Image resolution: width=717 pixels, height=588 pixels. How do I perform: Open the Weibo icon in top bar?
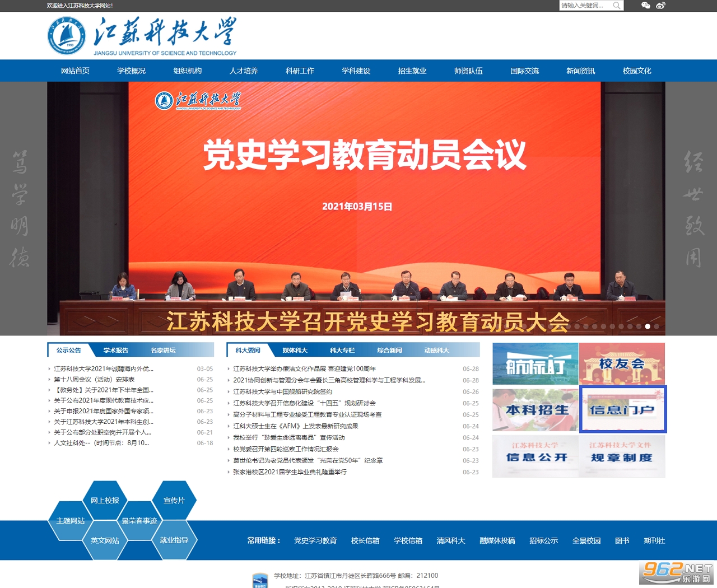point(661,6)
